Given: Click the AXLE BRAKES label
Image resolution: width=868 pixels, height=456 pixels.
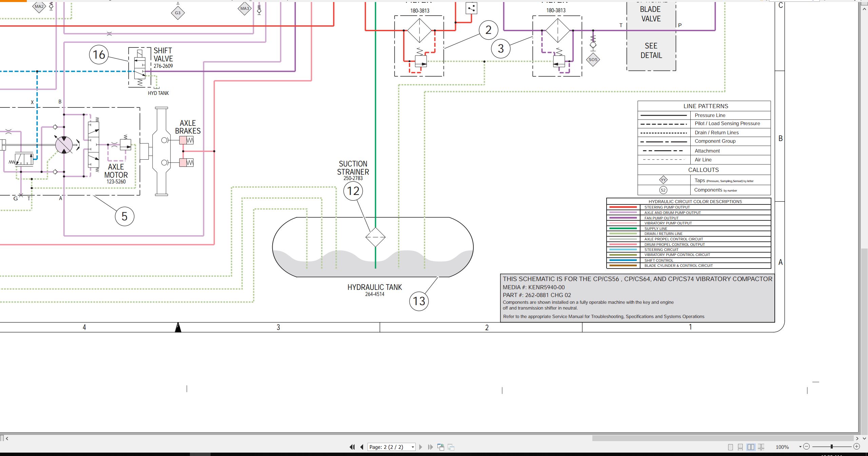Looking at the screenshot, I should [x=188, y=127].
